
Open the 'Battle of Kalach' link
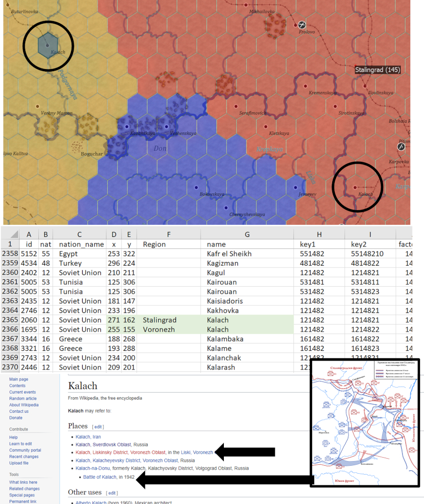pyautogui.click(x=100, y=477)
